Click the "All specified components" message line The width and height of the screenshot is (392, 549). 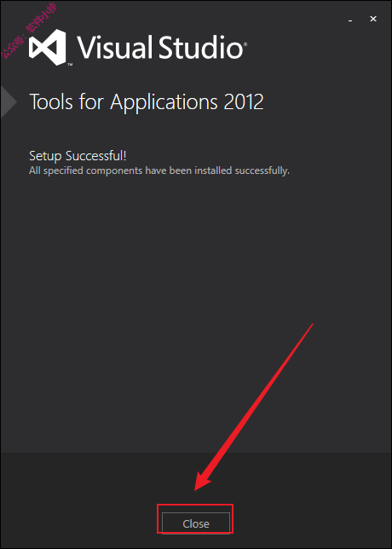[x=159, y=170]
